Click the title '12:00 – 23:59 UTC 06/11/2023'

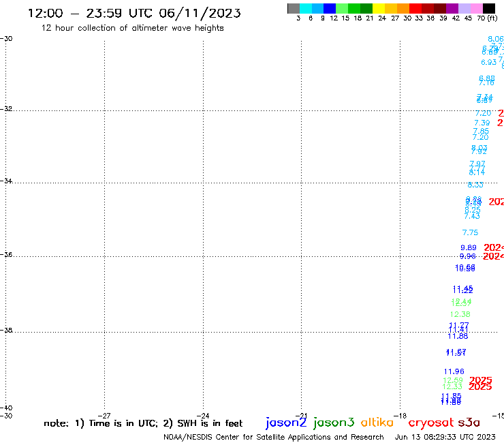(x=134, y=13)
